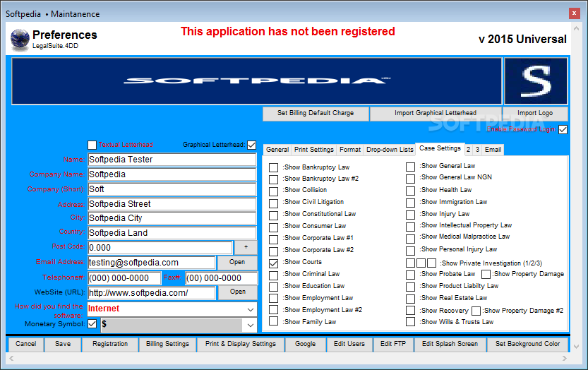
Task: Click Set Billing Default Charge button
Action: point(316,113)
